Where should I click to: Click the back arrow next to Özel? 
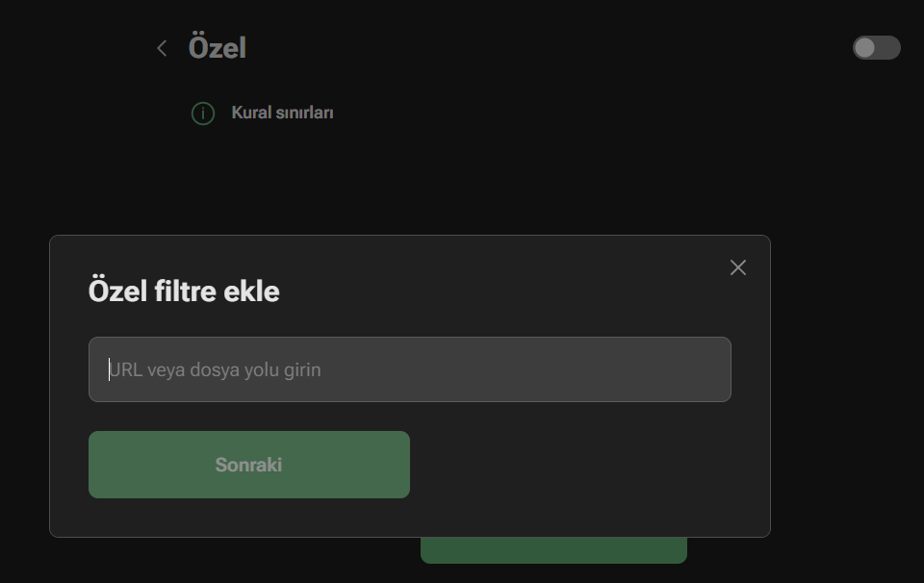[x=162, y=48]
